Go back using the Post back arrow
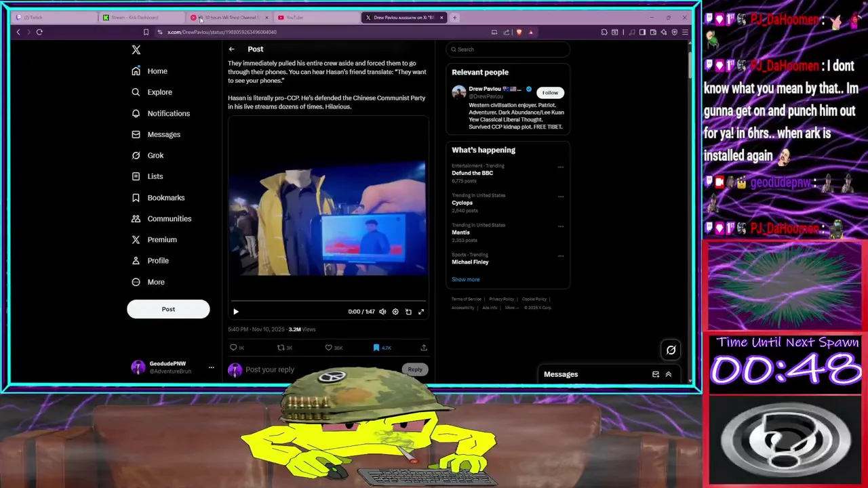Viewport: 868px width, 488px height. pyautogui.click(x=231, y=49)
